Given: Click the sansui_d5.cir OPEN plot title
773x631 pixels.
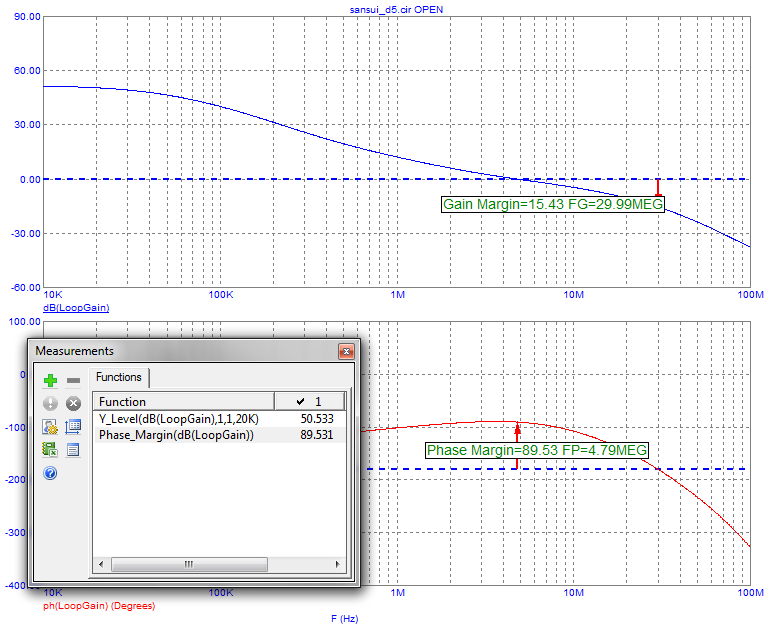Looking at the screenshot, I should (396, 9).
